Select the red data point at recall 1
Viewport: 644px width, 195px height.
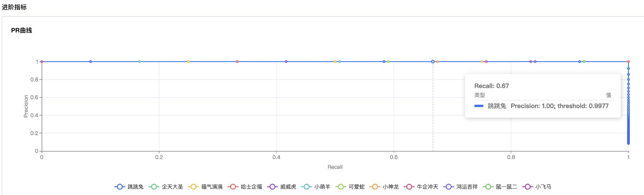click(x=628, y=62)
